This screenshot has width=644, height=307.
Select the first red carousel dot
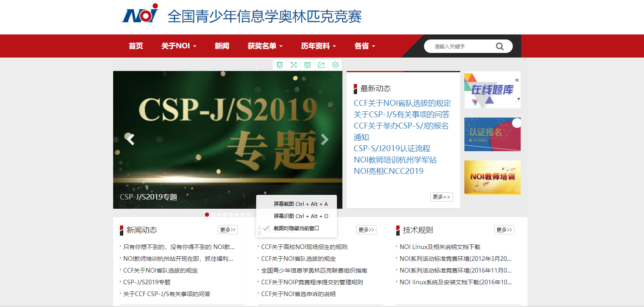[x=207, y=215]
